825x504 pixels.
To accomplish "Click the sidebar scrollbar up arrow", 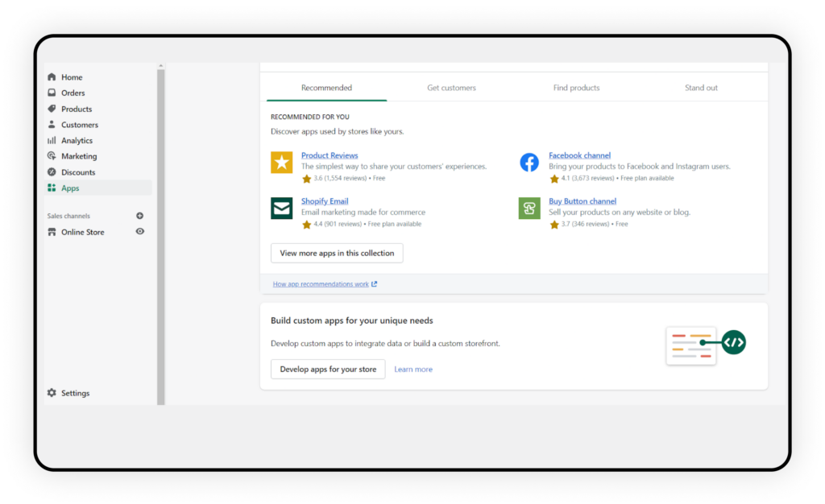I will 160,66.
